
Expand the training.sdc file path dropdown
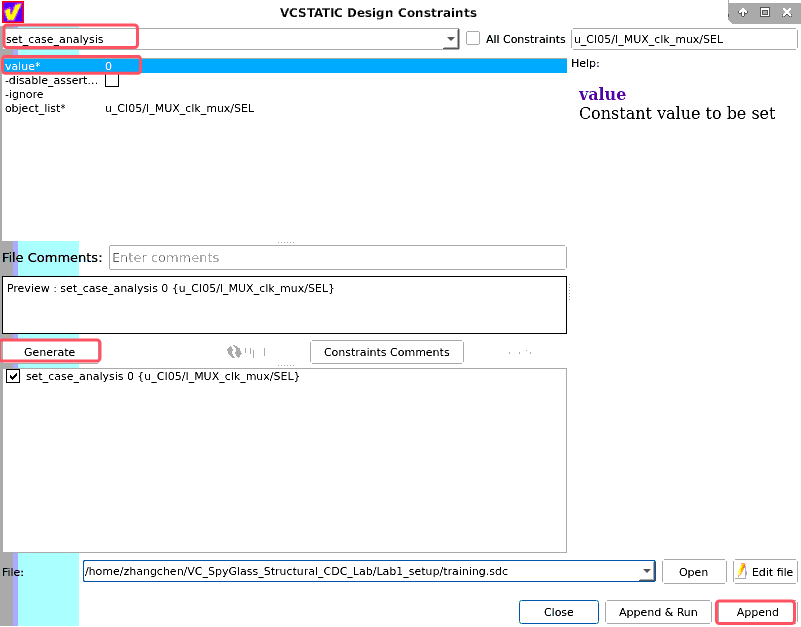click(646, 571)
